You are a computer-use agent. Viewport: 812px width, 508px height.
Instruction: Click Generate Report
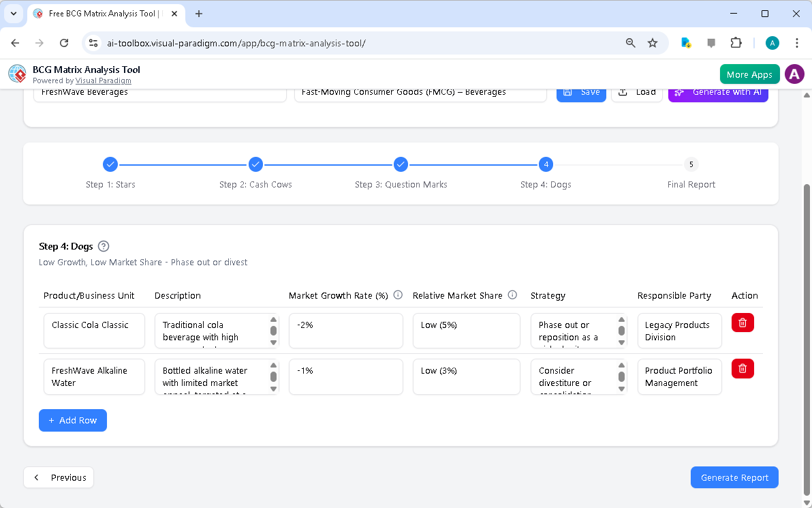click(x=734, y=477)
